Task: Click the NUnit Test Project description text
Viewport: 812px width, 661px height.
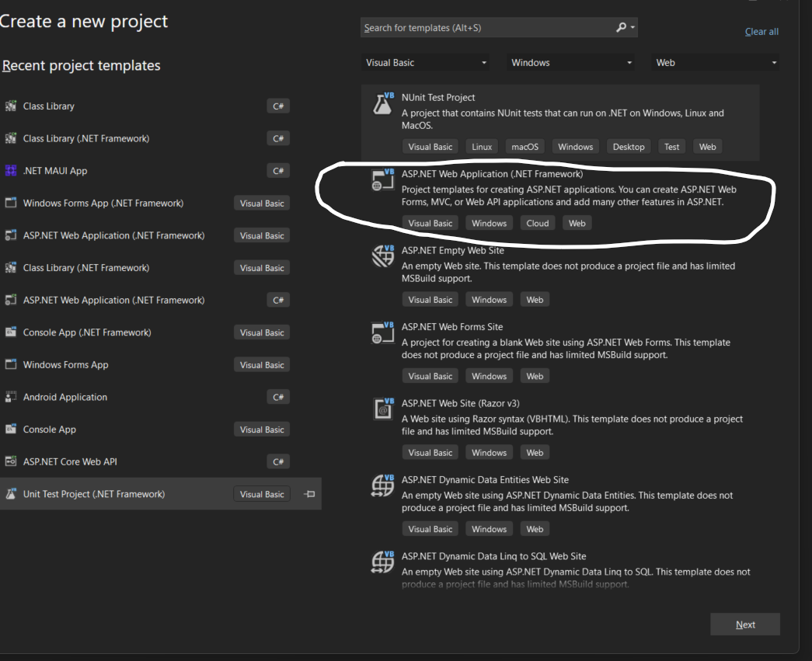Action: pyautogui.click(x=563, y=119)
